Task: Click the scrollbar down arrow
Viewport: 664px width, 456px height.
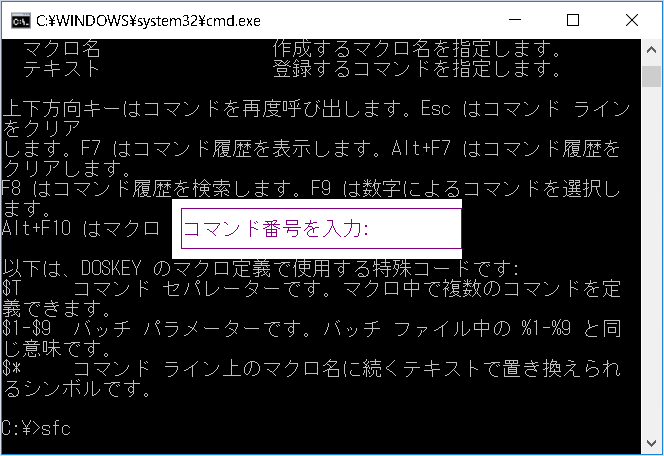Action: pyautogui.click(x=651, y=443)
